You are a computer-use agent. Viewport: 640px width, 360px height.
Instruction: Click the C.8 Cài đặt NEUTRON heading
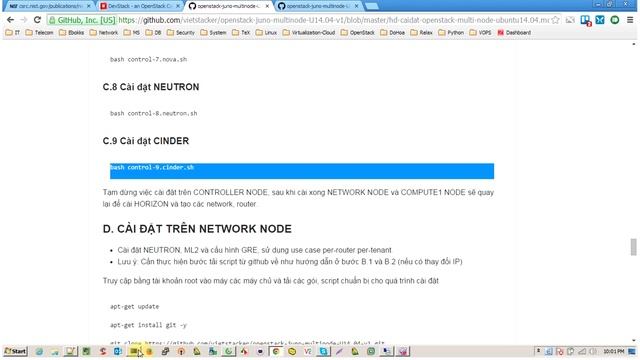click(151, 87)
